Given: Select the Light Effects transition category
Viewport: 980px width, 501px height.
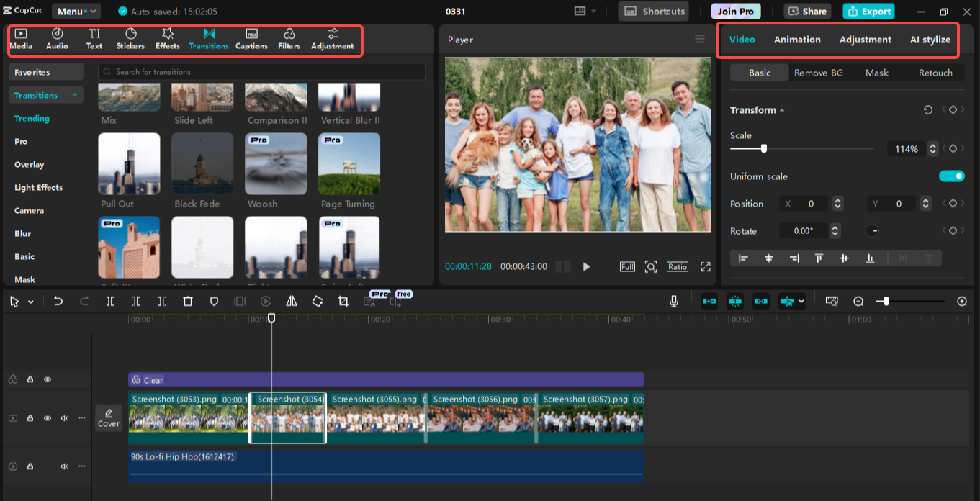Looking at the screenshot, I should [x=38, y=187].
